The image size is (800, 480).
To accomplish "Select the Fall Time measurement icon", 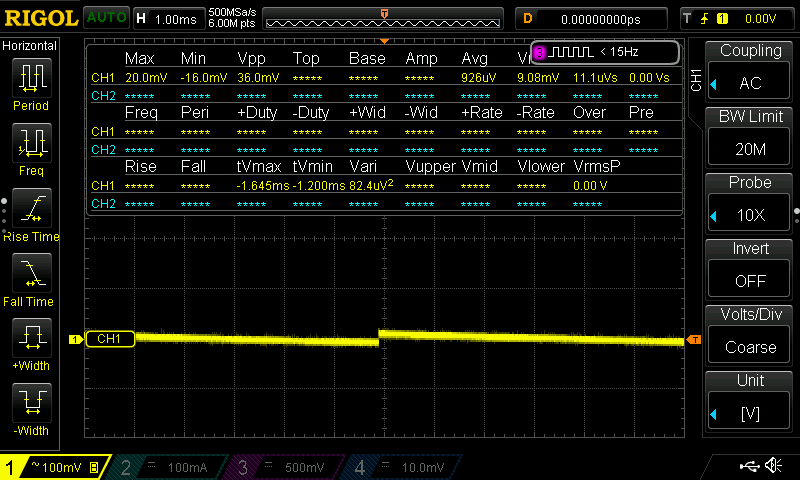I will [32, 273].
